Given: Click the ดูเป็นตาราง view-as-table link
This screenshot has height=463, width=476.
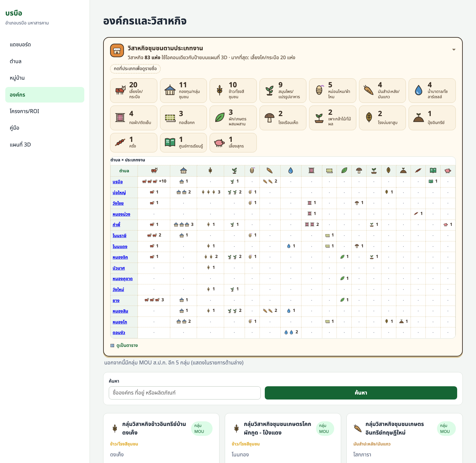Looking at the screenshot, I should click(124, 345).
